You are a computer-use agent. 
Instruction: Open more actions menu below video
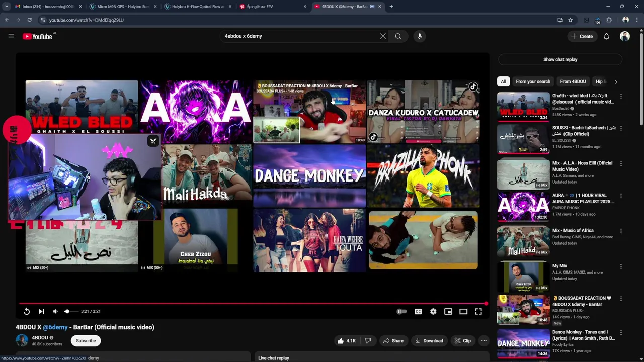click(x=484, y=341)
